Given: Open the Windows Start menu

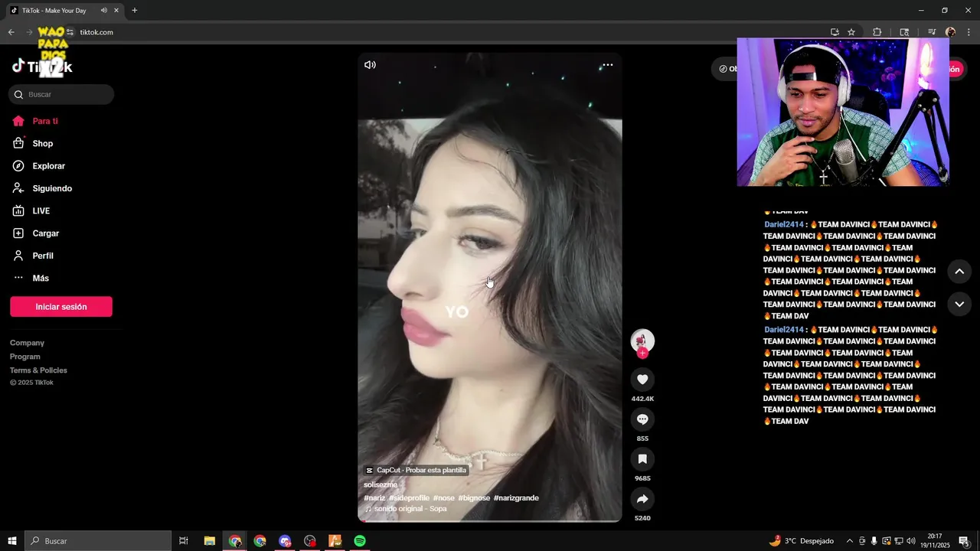Looking at the screenshot, I should tap(12, 541).
